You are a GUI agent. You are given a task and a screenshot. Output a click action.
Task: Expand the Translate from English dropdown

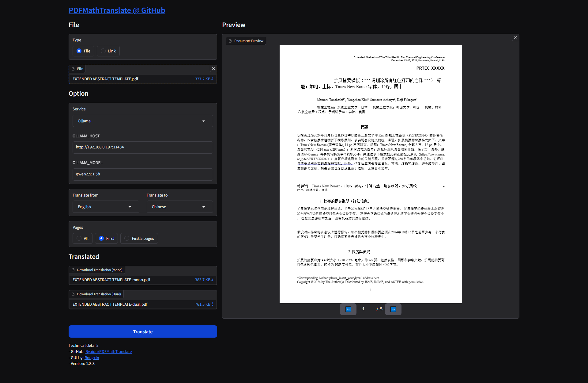(106, 207)
